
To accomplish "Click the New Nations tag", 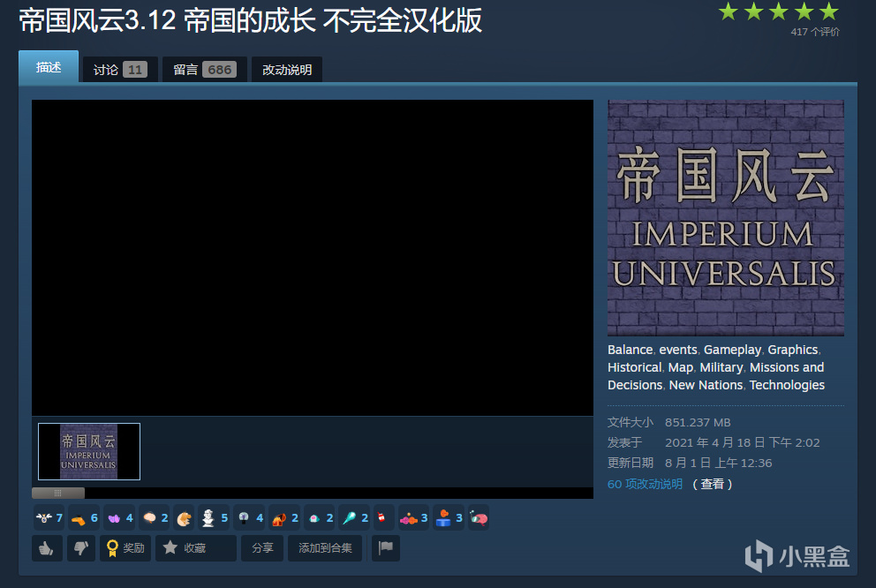I will tap(706, 385).
